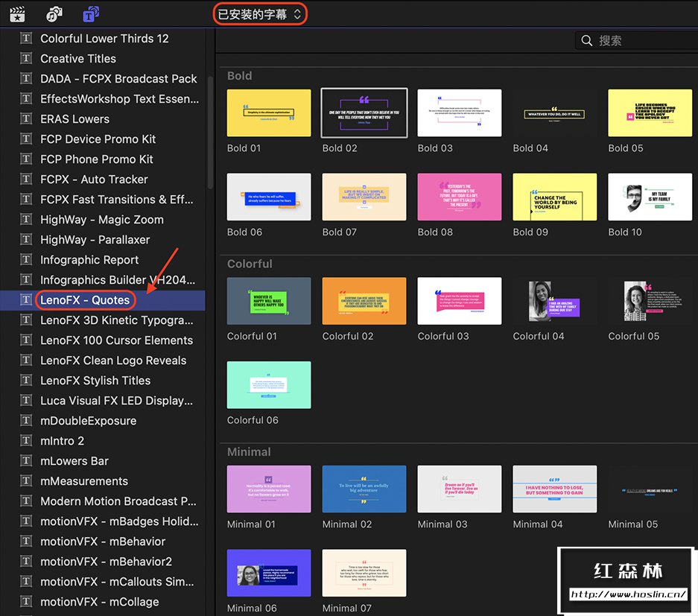The image size is (698, 616).
Task: Click the Minimal 05 title thumbnail
Action: (650, 489)
